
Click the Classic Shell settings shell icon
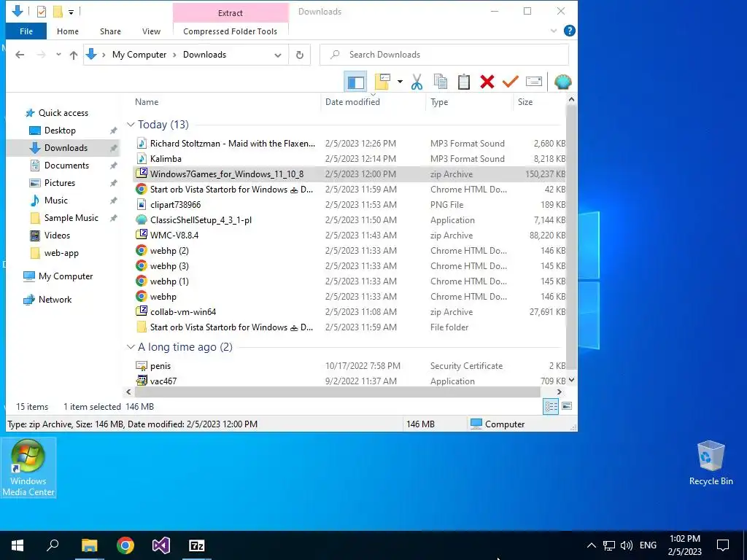click(x=562, y=82)
